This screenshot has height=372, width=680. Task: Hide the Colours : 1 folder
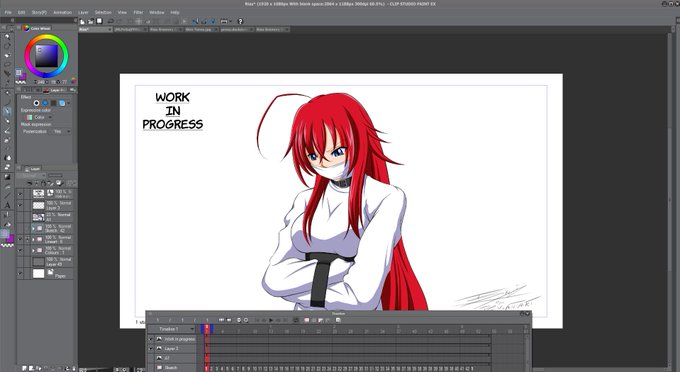[x=20, y=250]
